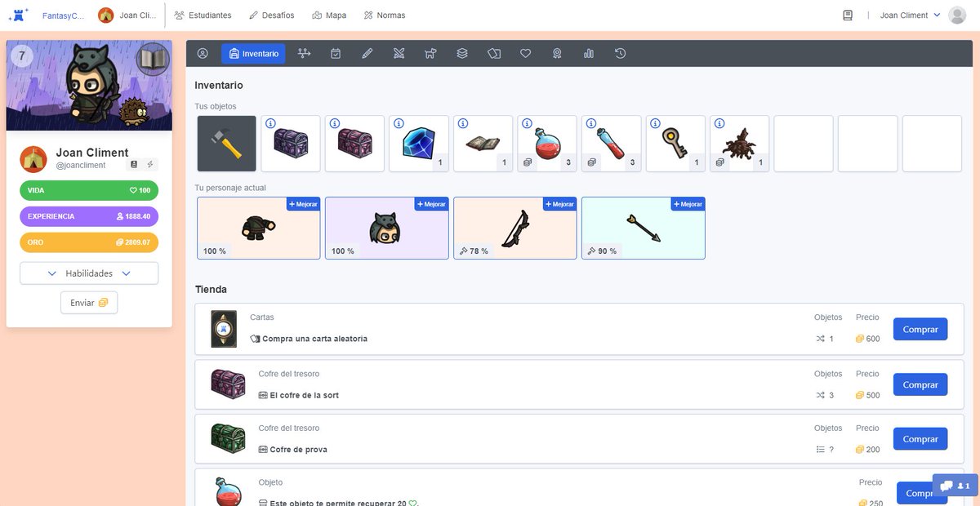Open the pet animal icon tab
The height and width of the screenshot is (506, 980).
[x=430, y=54]
